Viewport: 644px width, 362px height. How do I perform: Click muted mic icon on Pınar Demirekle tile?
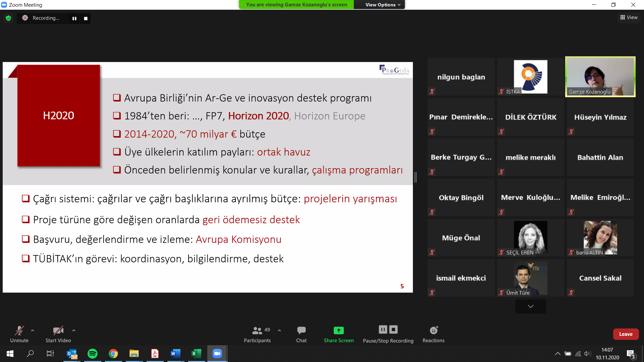432,132
